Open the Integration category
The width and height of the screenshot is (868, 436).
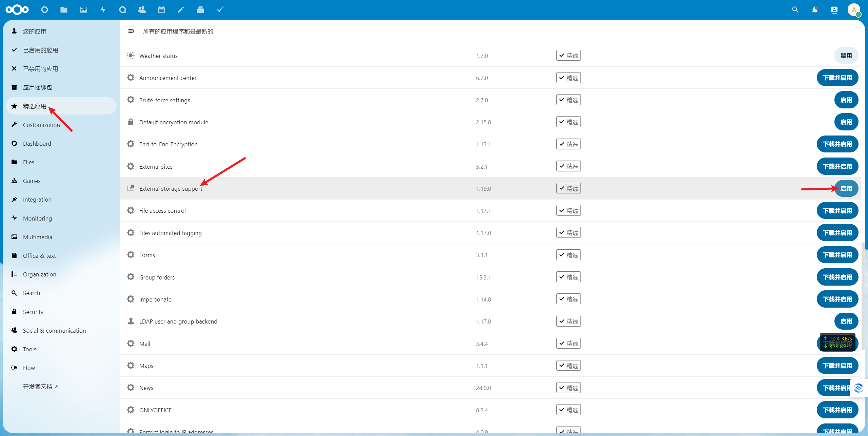[x=61, y=200]
